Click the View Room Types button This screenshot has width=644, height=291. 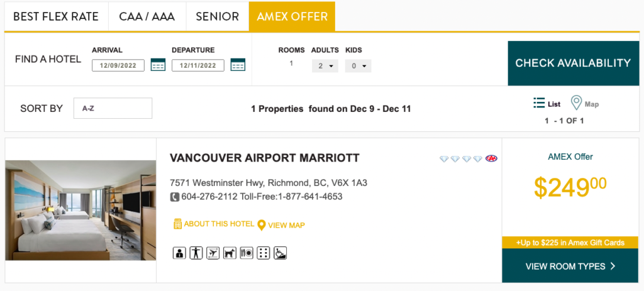[570, 266]
